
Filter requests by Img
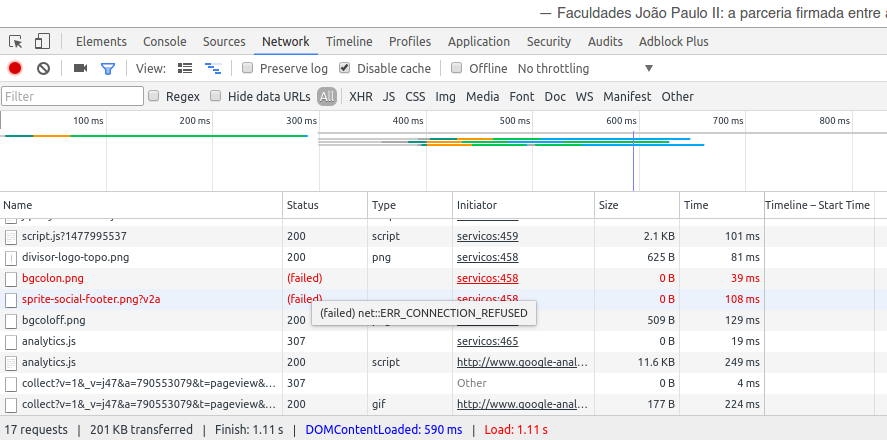pyautogui.click(x=445, y=97)
